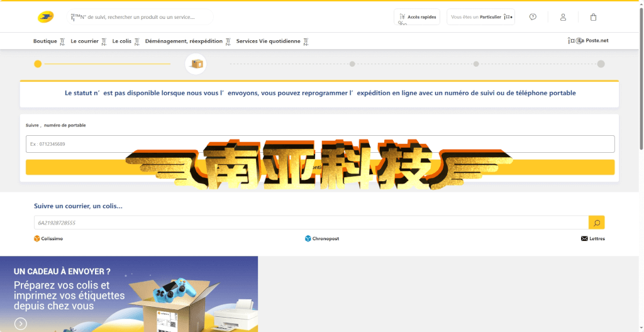Focus the top search bar for tracking numbers
This screenshot has height=332, width=644.
[x=140, y=17]
